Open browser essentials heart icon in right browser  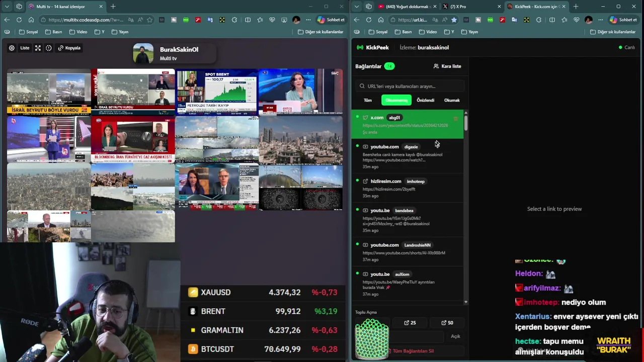576,20
